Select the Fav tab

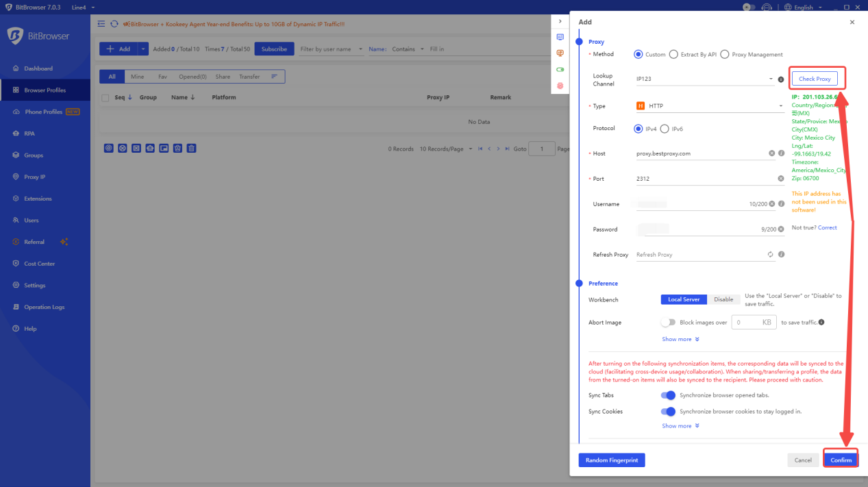tap(162, 77)
